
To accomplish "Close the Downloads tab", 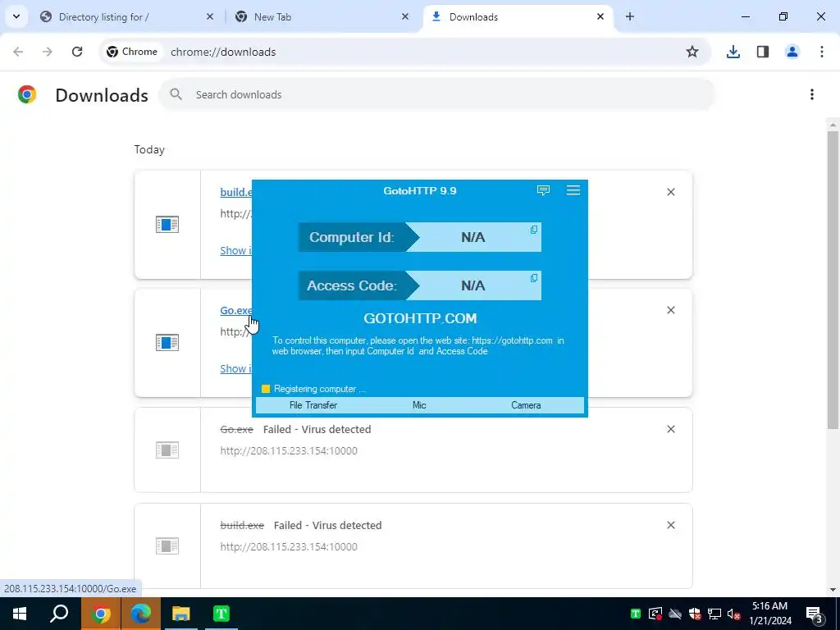I will [600, 16].
